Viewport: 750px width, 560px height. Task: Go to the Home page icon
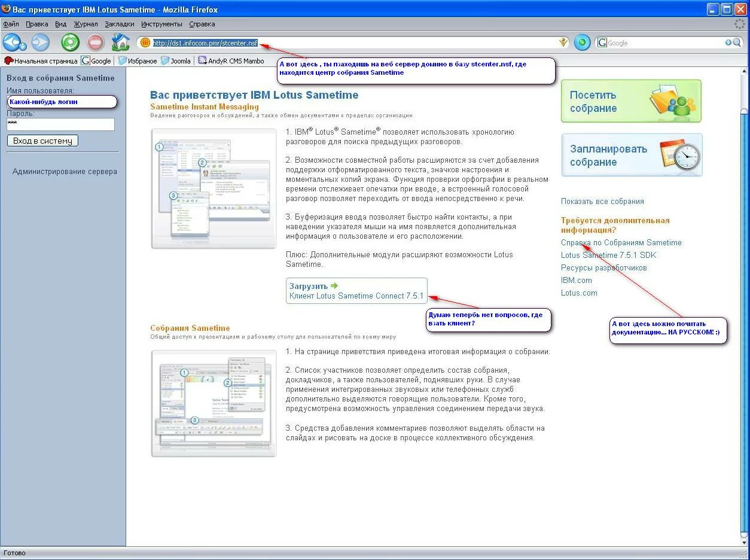121,42
